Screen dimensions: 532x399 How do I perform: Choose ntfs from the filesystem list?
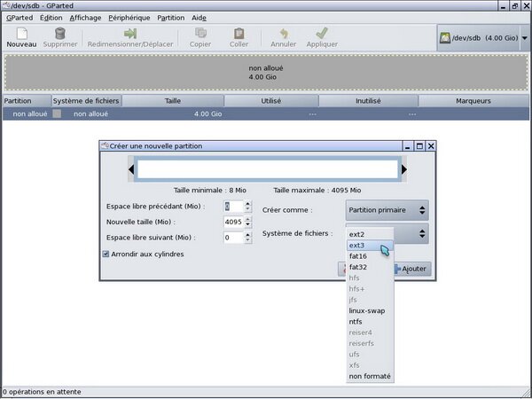point(370,321)
